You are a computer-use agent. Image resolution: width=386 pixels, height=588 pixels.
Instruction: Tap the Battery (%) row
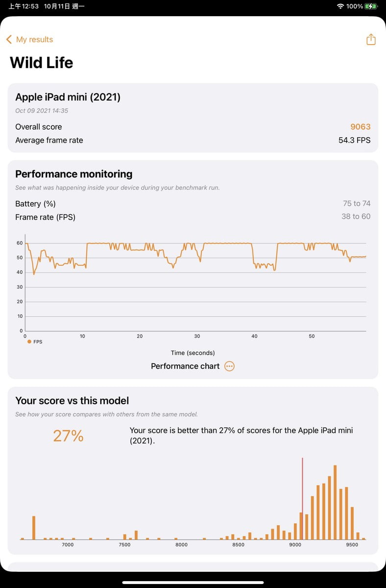click(x=193, y=204)
